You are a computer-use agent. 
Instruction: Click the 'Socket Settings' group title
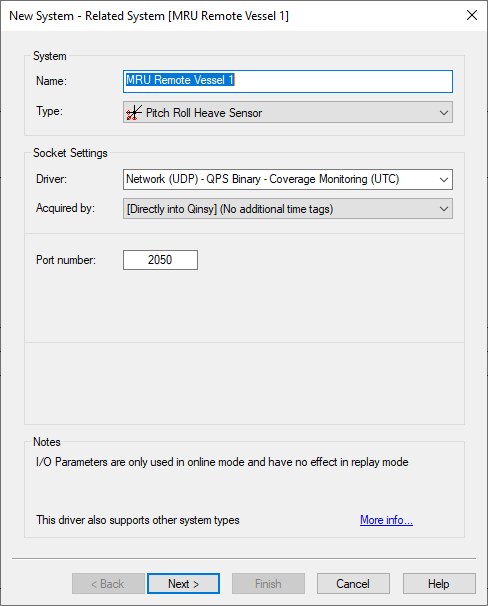click(70, 153)
